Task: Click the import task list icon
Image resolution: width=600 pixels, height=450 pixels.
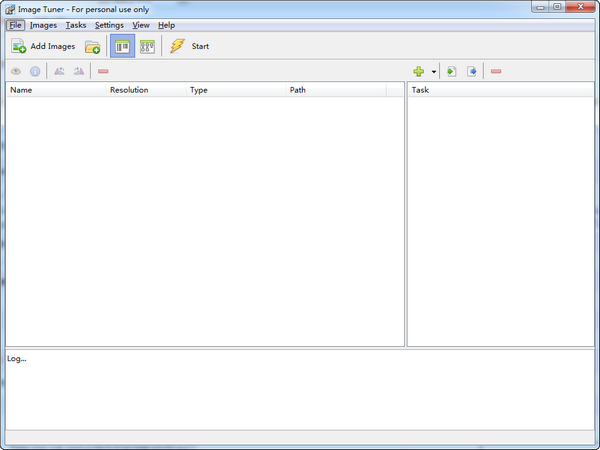Action: [452, 71]
